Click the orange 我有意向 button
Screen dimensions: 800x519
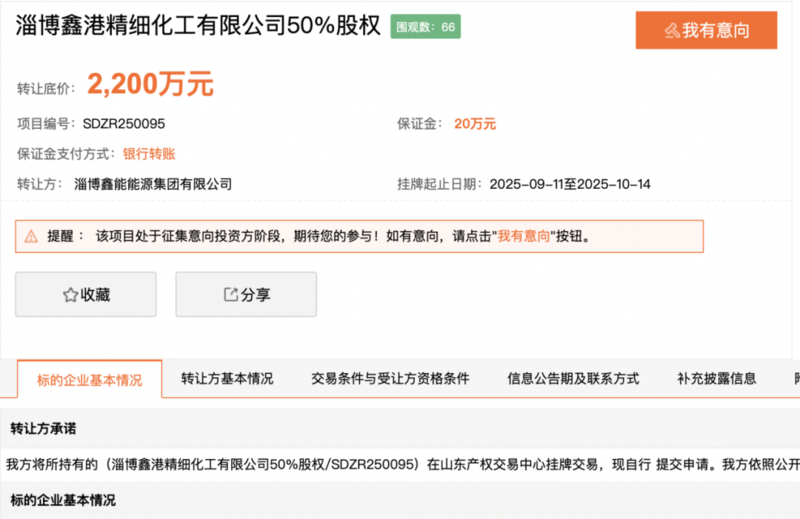[706, 30]
